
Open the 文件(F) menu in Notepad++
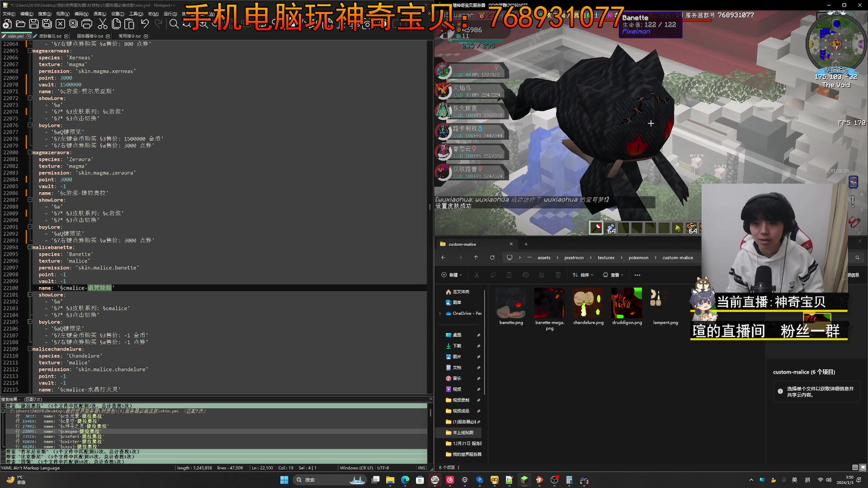[x=9, y=14]
